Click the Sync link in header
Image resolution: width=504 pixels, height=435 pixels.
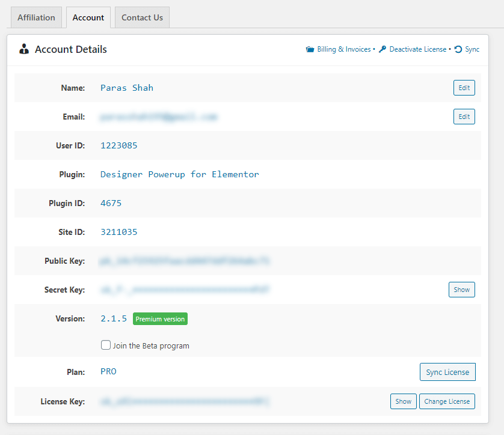click(472, 49)
